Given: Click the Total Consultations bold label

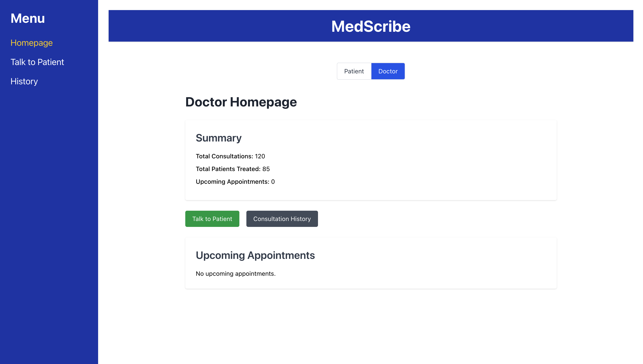Looking at the screenshot, I should (224, 156).
